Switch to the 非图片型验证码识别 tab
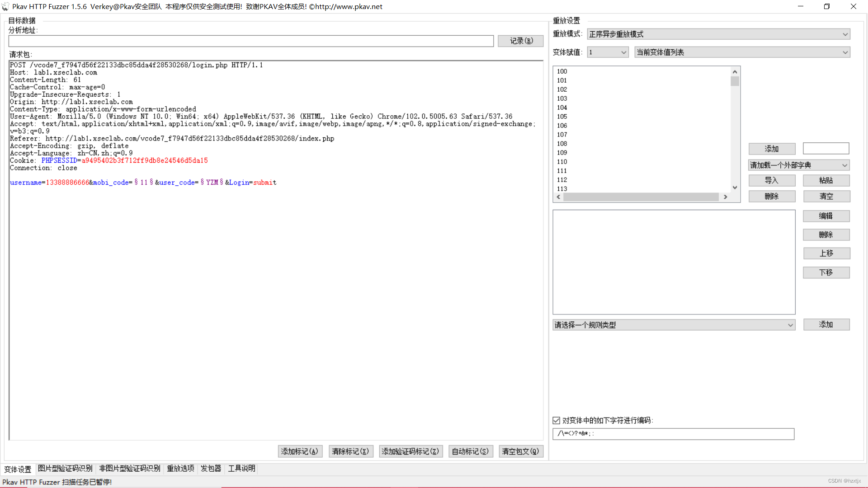868x488 pixels. click(130, 469)
